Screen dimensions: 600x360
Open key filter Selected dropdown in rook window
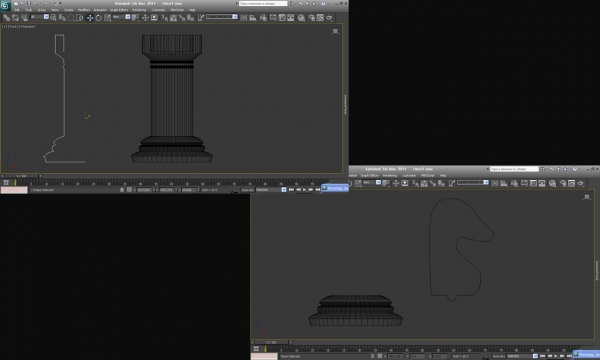pos(271,190)
